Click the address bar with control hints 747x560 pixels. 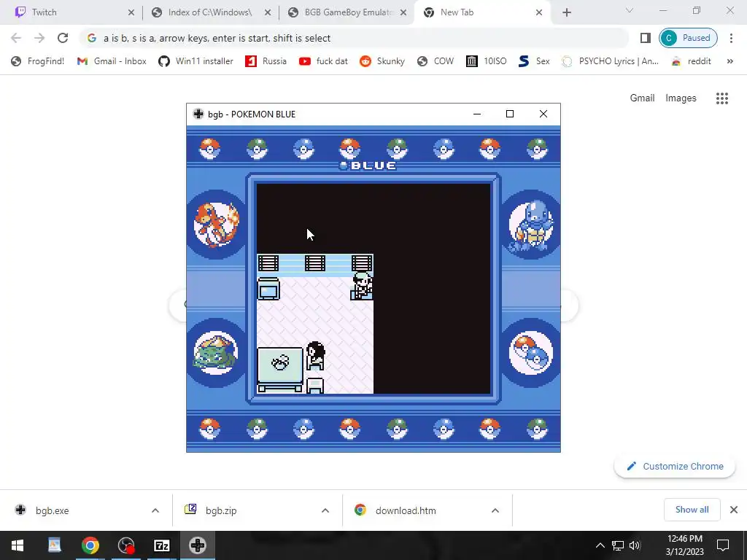354,38
